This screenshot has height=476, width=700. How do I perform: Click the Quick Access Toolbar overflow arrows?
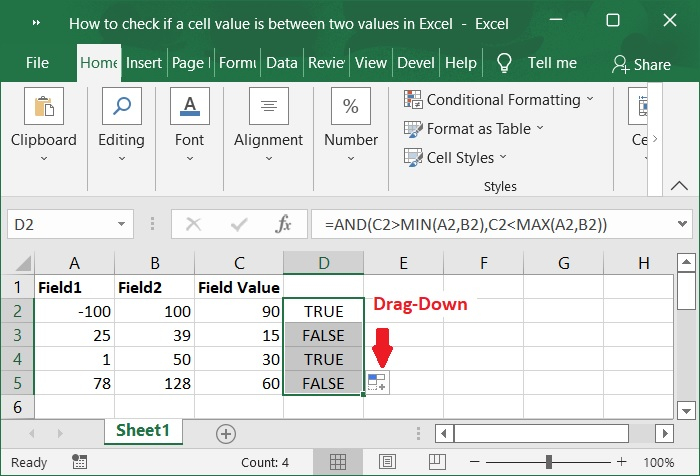click(x=37, y=23)
